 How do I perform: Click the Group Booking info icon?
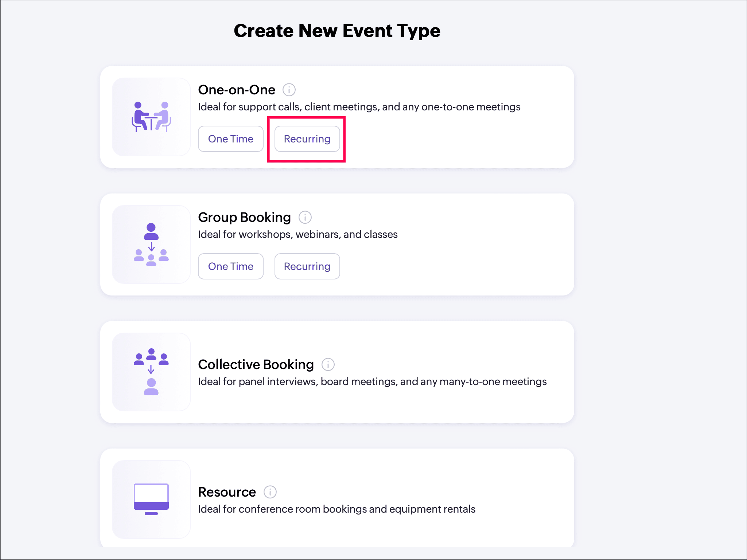tap(305, 217)
